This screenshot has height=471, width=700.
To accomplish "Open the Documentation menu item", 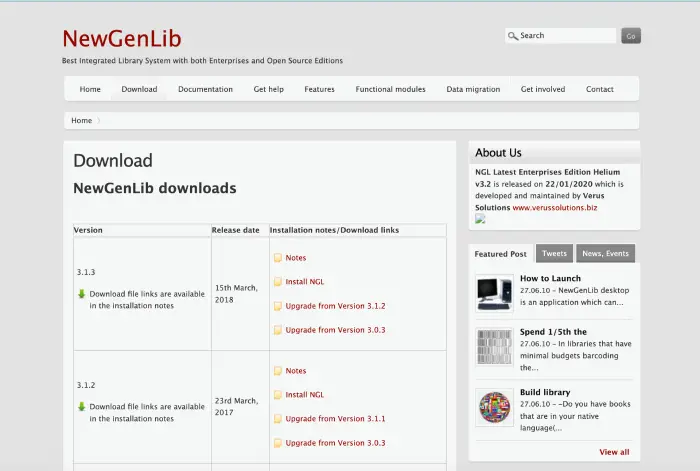I will click(205, 89).
